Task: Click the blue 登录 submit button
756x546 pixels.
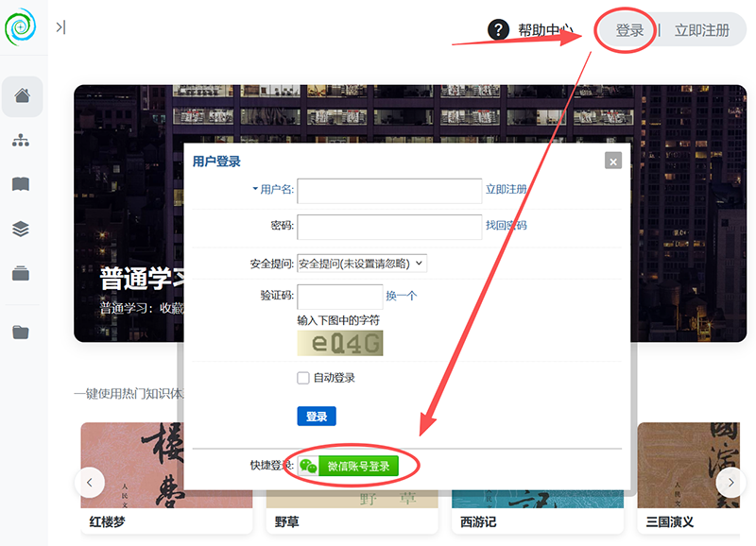Action: (317, 417)
